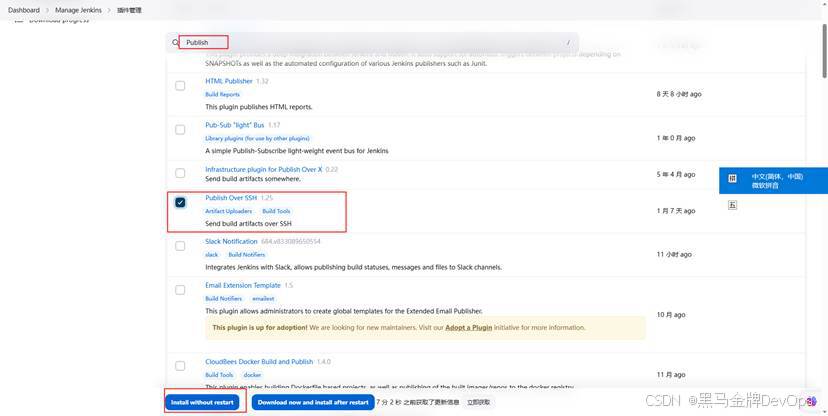Open Infrastructure plugin for Publish Over X link
The width and height of the screenshot is (828, 416).
264,169
